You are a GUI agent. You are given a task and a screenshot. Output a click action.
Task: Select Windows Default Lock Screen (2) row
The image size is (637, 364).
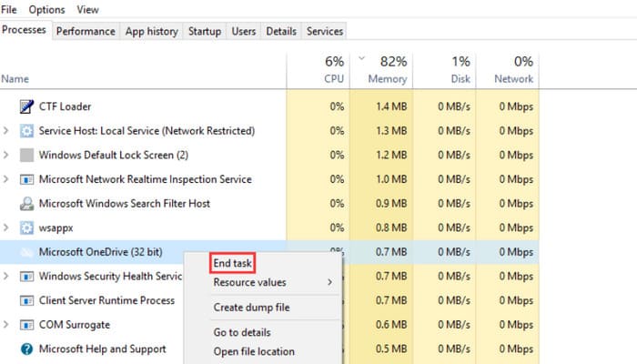pyautogui.click(x=114, y=156)
